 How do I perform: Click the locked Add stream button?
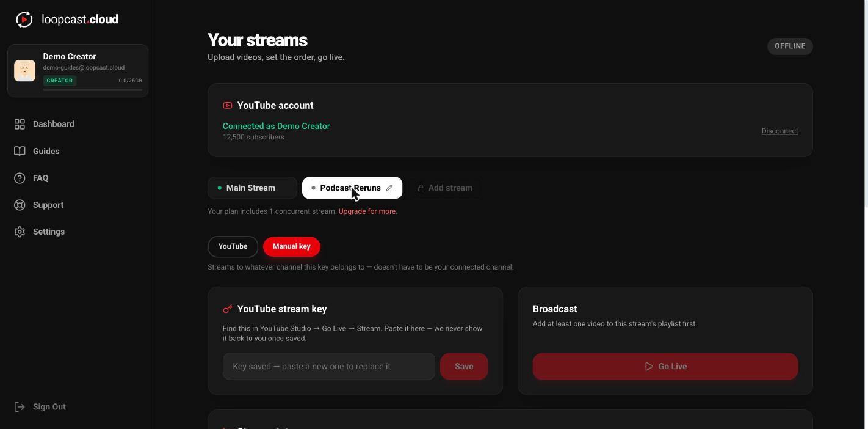pyautogui.click(x=445, y=188)
